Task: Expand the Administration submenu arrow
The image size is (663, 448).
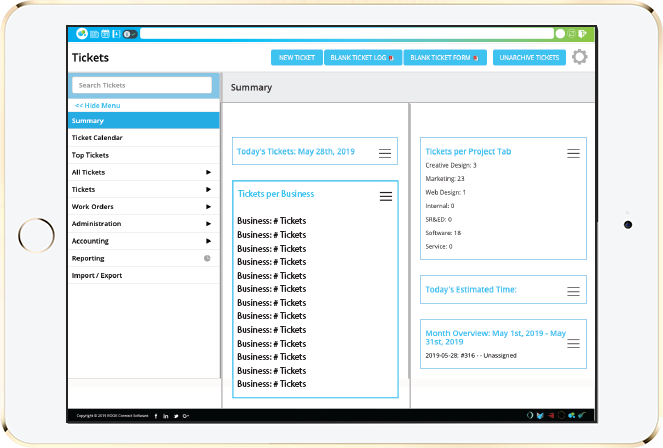Action: [x=208, y=224]
